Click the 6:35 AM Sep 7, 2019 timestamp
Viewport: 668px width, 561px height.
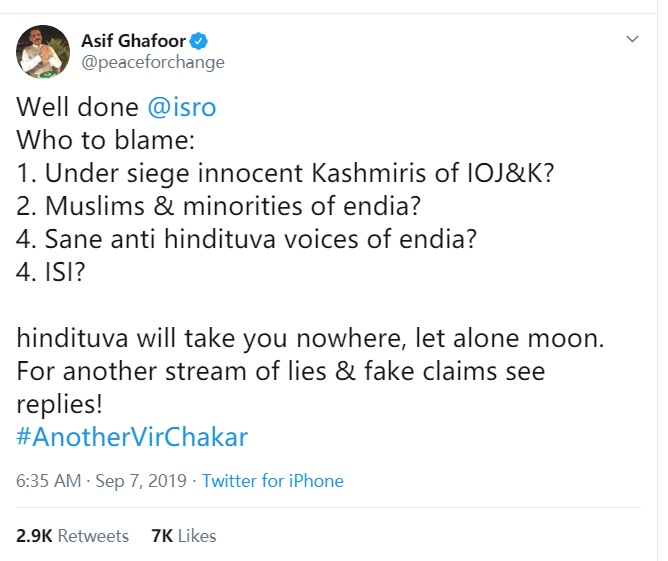[x=101, y=481]
